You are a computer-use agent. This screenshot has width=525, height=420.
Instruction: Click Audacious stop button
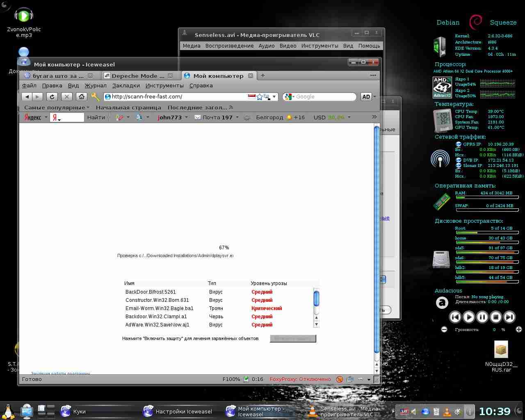pos(495,317)
